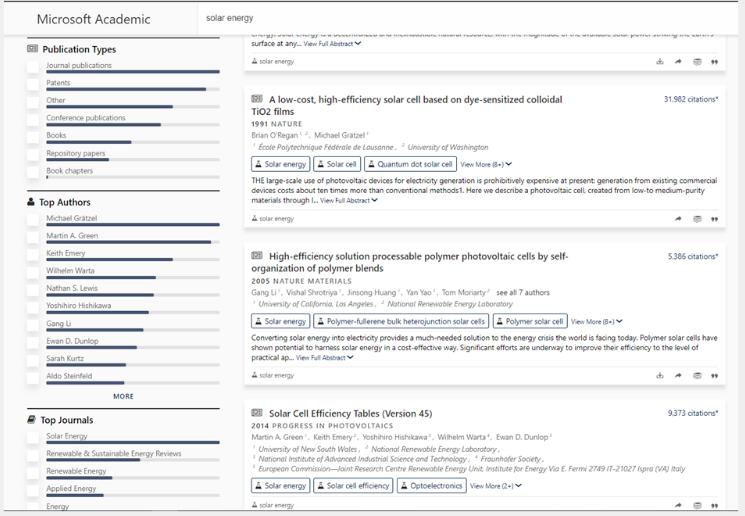The width and height of the screenshot is (745, 516).
Task: Click the 'Polymer solar cell' topic tag
Action: [530, 321]
